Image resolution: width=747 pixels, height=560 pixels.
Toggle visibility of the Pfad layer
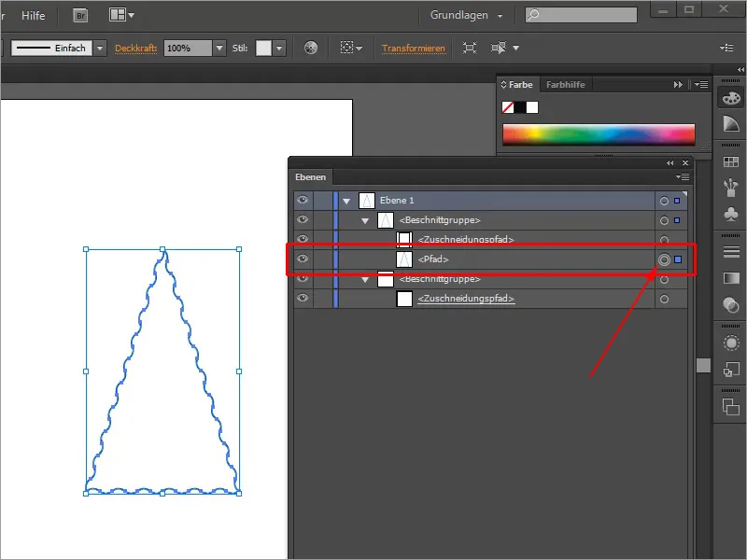coord(301,259)
